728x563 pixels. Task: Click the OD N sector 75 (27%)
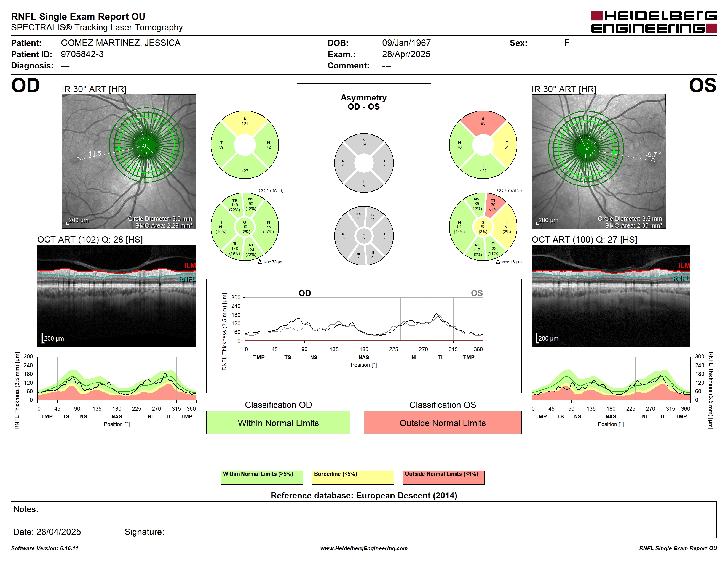(x=268, y=227)
